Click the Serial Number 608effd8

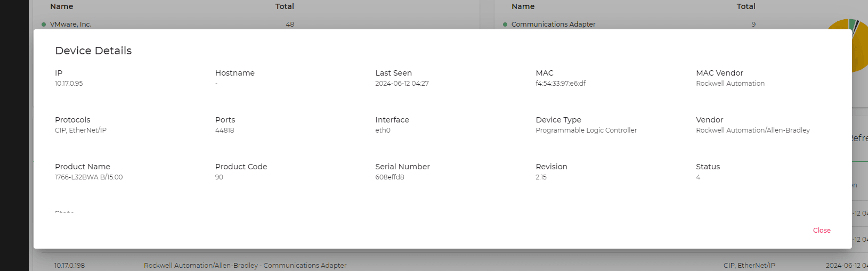pos(390,177)
